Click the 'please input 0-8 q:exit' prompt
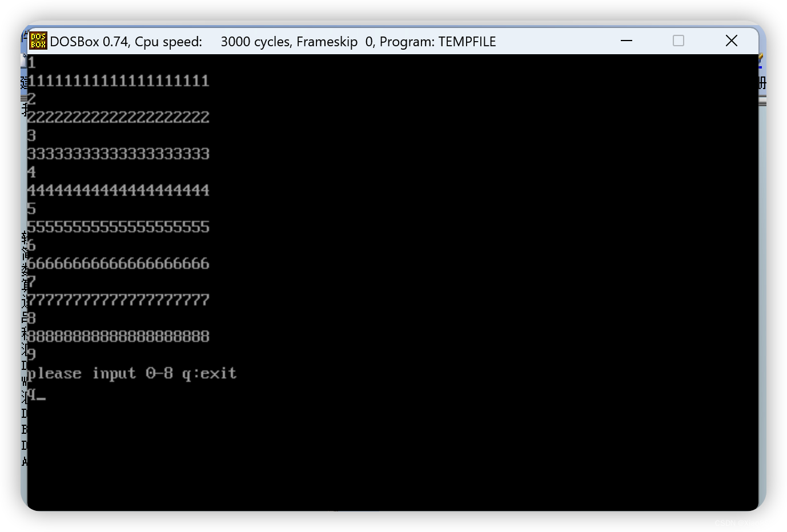The width and height of the screenshot is (787, 532). (x=132, y=374)
